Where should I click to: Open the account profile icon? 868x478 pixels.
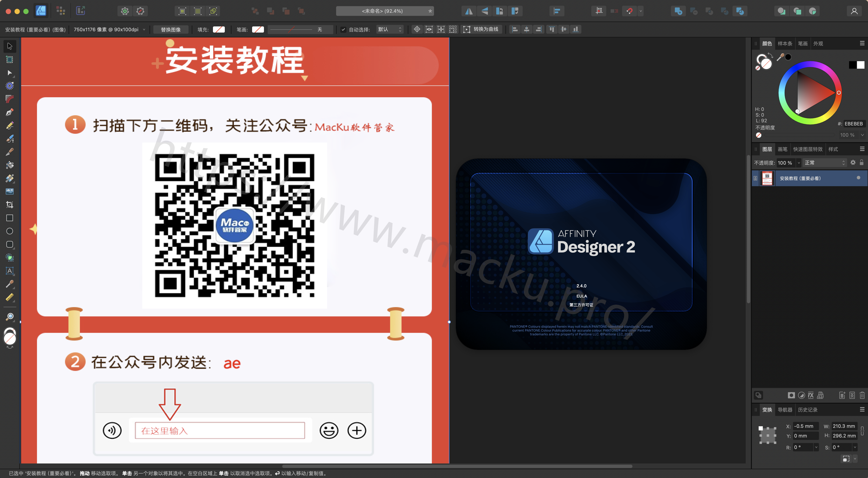point(854,11)
